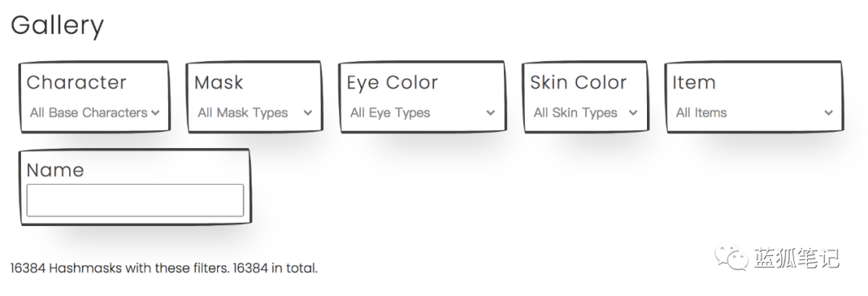Click the chevron arrow in Eye Color filter
The height and width of the screenshot is (296, 868).
(490, 113)
